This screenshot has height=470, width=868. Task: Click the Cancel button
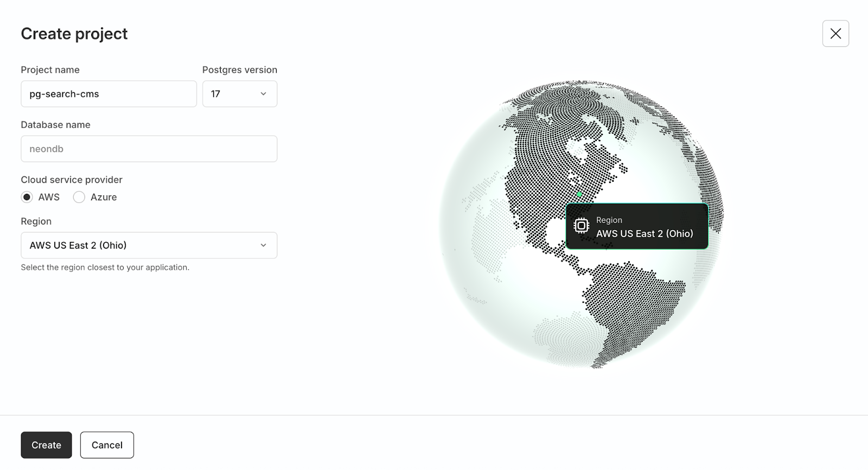tap(107, 445)
